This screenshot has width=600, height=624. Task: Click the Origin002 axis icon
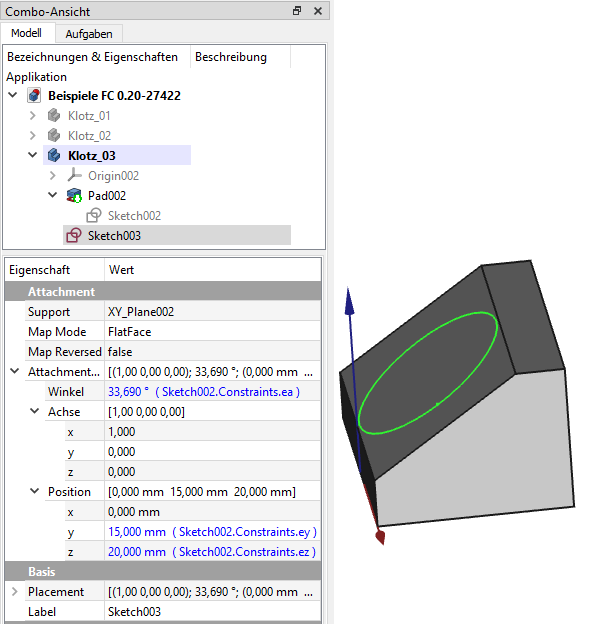click(x=74, y=176)
